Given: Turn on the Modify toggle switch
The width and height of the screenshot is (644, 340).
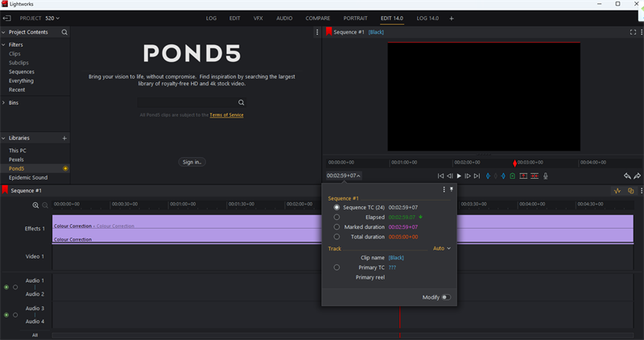Looking at the screenshot, I should [446, 297].
